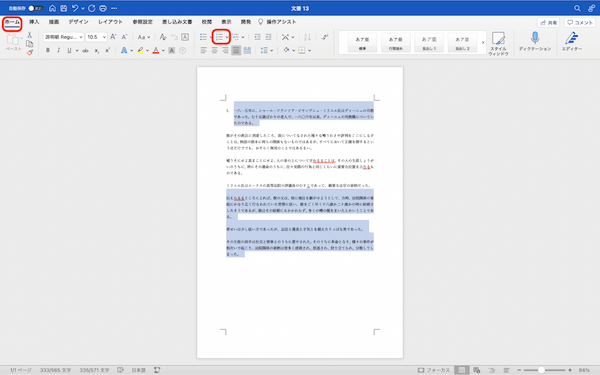This screenshot has width=600, height=375.
Task: Pick the format painter brush icon
Action: 29,52
